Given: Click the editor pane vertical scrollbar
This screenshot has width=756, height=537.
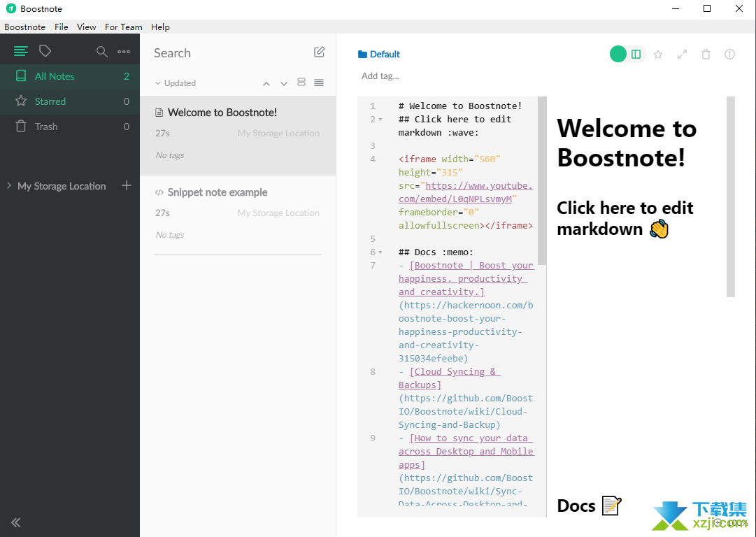Looking at the screenshot, I should [542, 181].
